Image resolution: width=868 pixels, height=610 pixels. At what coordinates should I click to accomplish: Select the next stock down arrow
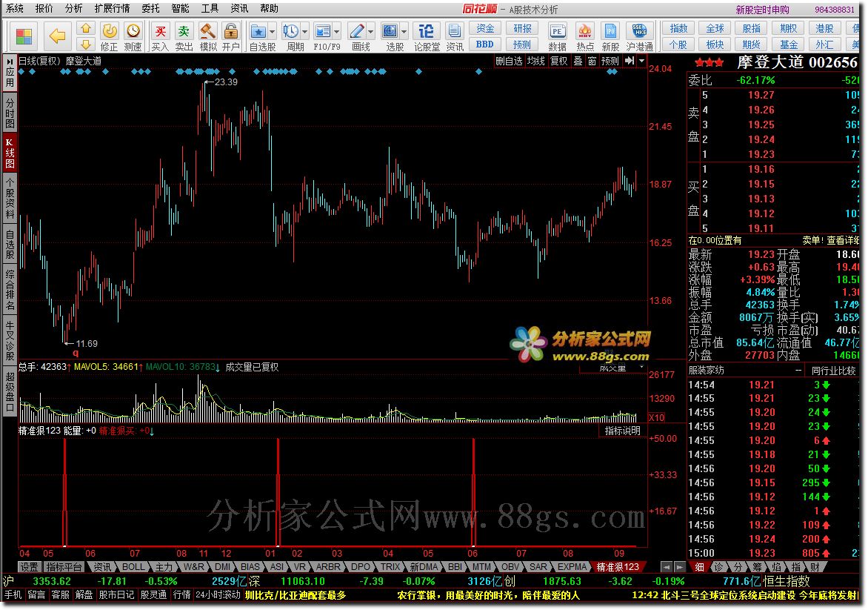pos(86,44)
